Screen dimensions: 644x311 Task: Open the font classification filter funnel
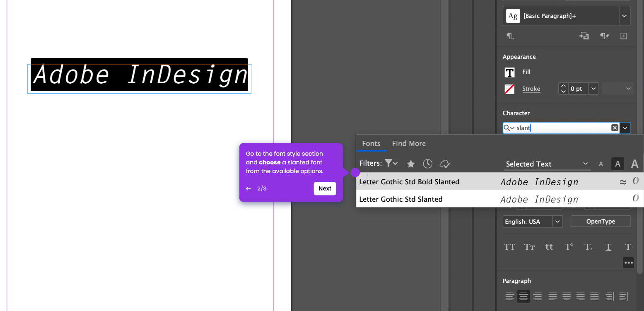tap(391, 163)
